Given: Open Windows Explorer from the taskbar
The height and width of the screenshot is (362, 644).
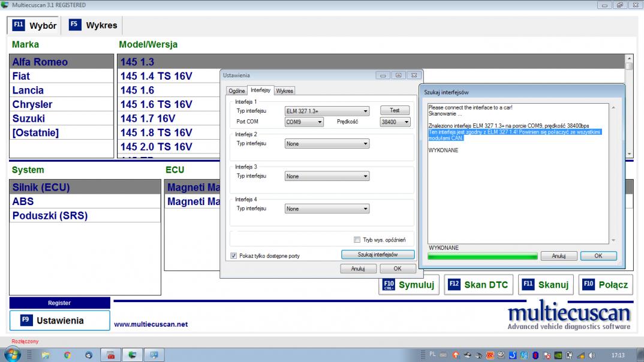Looking at the screenshot, I should pos(46,355).
